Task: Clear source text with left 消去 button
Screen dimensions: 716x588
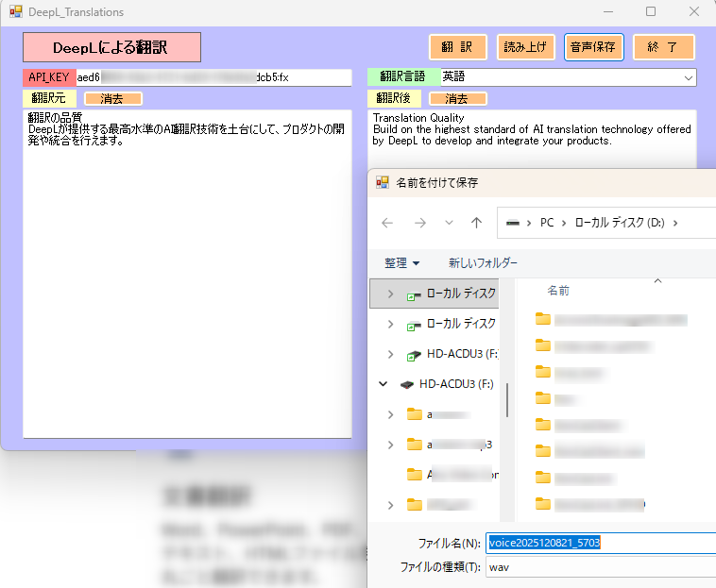Action: (112, 98)
